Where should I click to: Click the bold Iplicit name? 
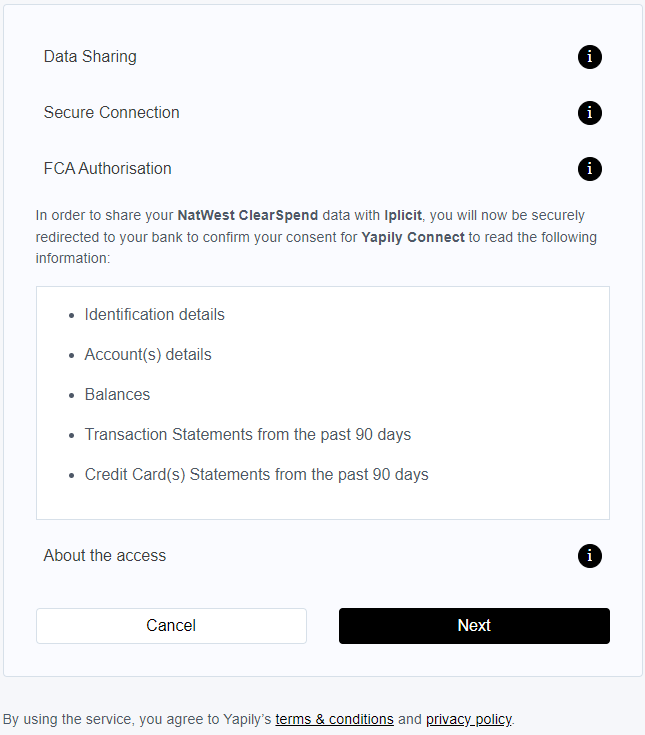403,215
